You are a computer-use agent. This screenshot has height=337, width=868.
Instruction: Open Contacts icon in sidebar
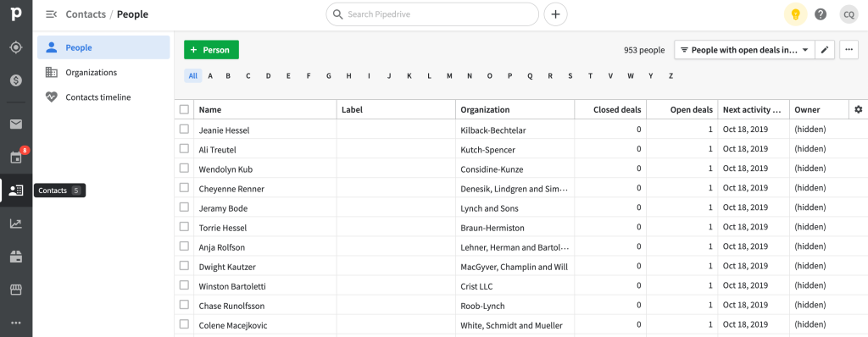tap(16, 191)
